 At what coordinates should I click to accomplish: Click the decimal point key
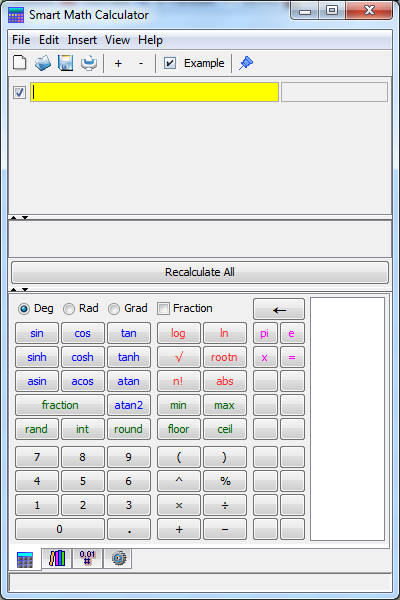129,529
